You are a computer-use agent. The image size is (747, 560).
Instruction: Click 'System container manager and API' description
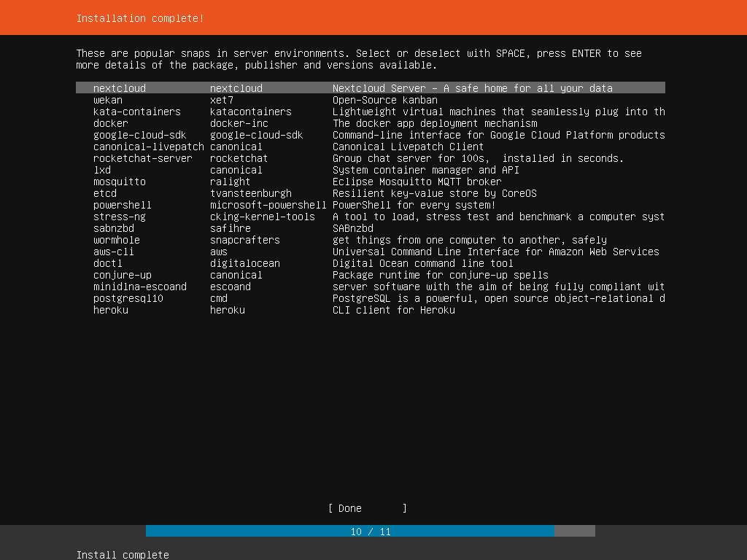pos(426,170)
